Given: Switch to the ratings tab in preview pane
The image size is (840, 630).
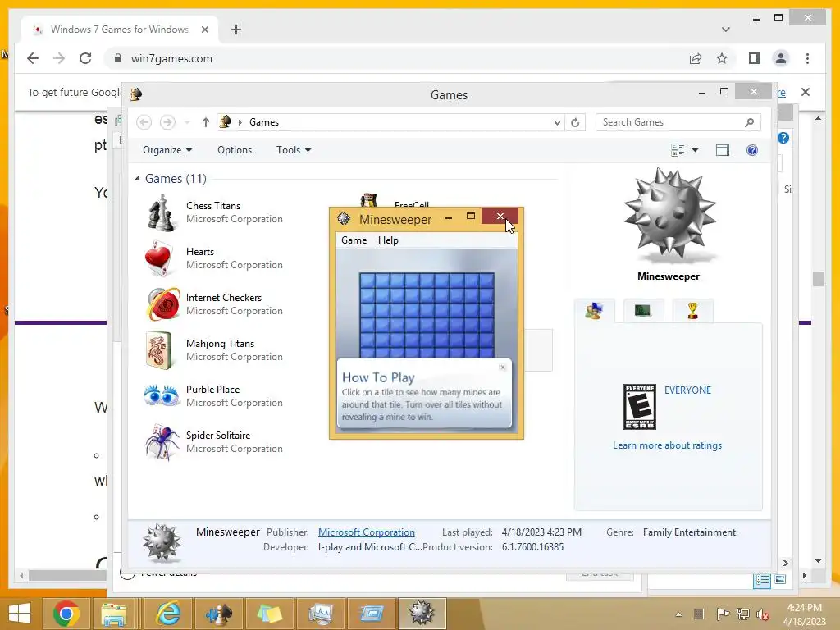Looking at the screenshot, I should click(x=594, y=311).
